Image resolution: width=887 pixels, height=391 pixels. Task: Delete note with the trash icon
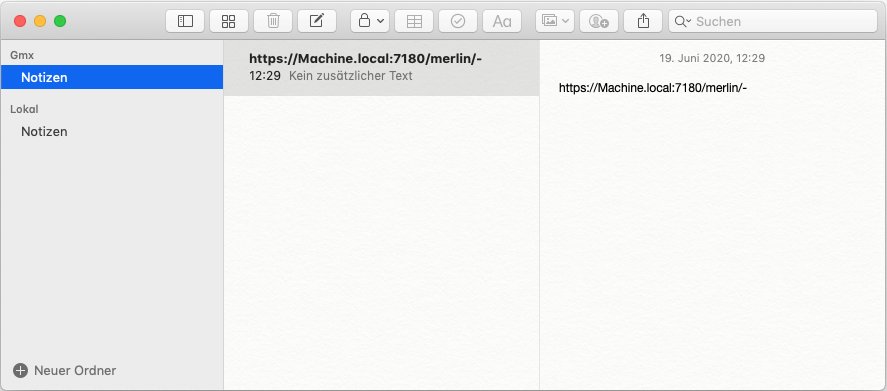[x=273, y=22]
